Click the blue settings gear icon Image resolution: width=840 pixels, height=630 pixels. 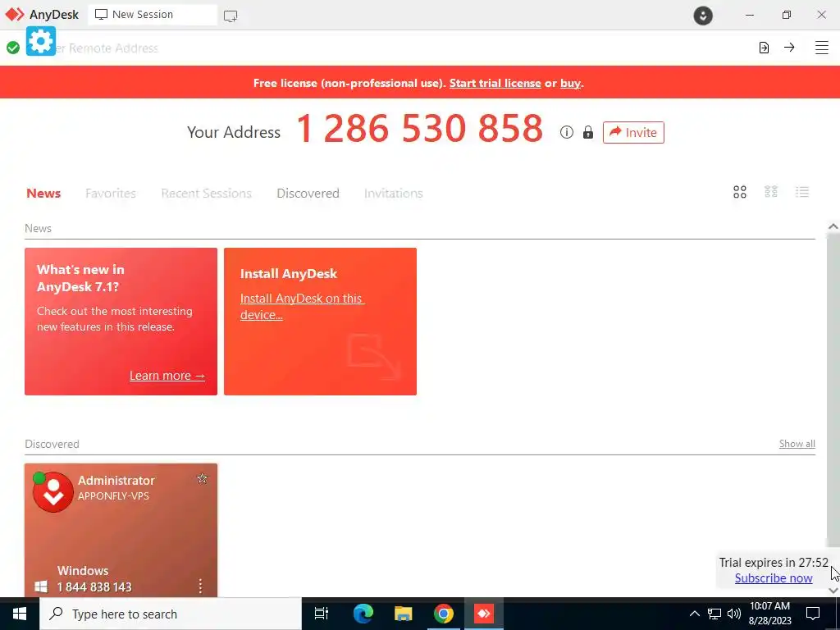[x=41, y=41]
